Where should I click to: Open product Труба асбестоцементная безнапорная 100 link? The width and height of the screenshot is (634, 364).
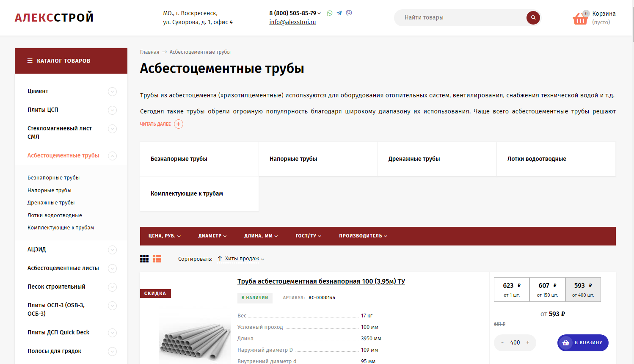(x=321, y=281)
